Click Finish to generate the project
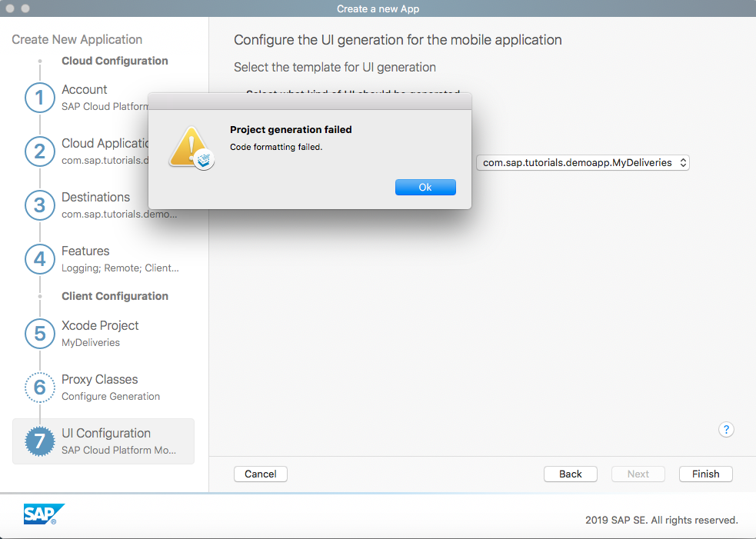 [x=705, y=474]
